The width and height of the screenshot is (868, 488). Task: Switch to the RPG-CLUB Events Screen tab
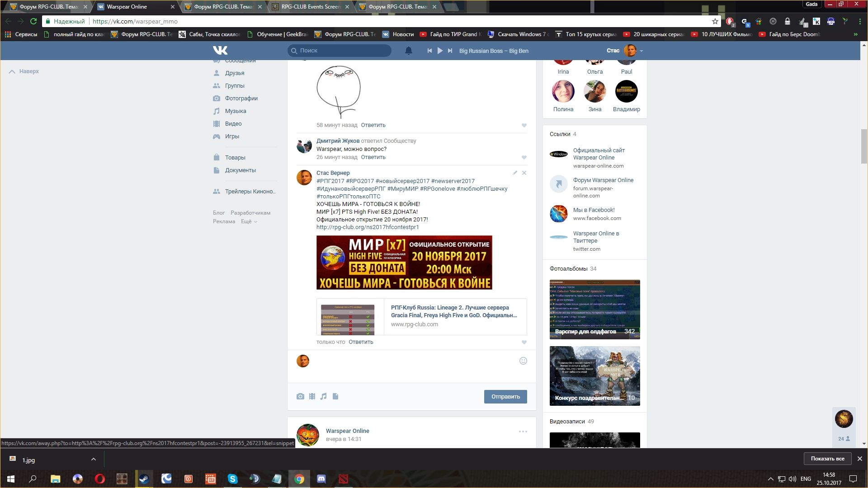(x=310, y=7)
